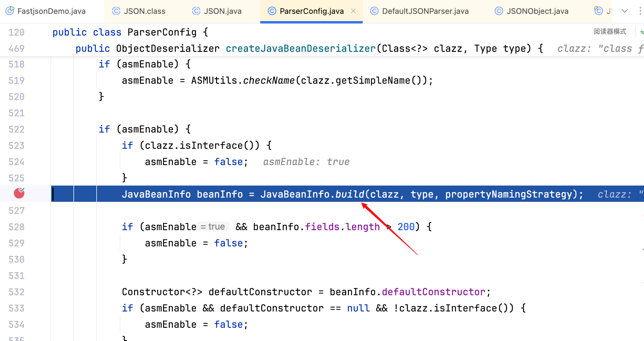Click the build method call
Image resolution: width=644 pixels, height=341 pixels.
pyautogui.click(x=350, y=194)
